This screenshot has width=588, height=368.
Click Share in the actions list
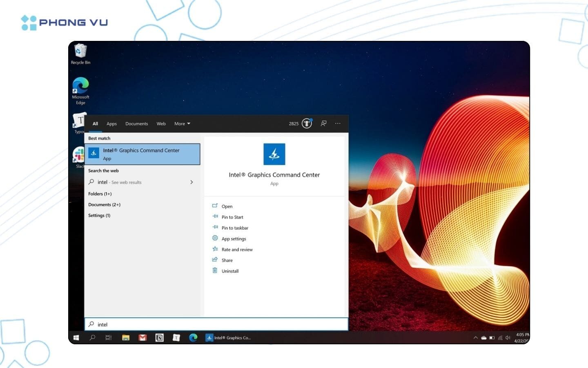point(227,260)
